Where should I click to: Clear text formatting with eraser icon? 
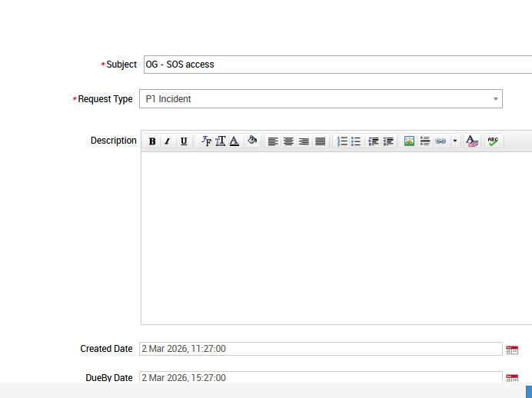(x=472, y=141)
